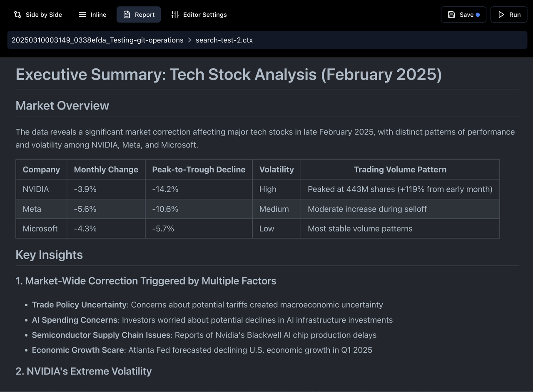Click the Executive Summary main heading

[x=229, y=75]
